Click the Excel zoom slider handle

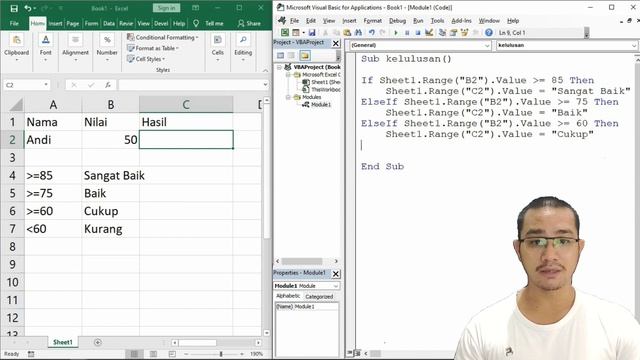click(221, 354)
